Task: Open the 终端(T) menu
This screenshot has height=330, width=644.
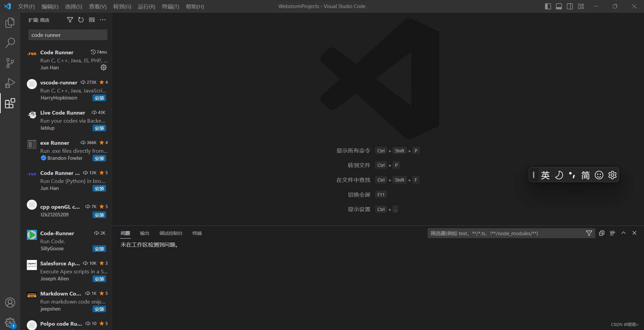Action: (170, 6)
